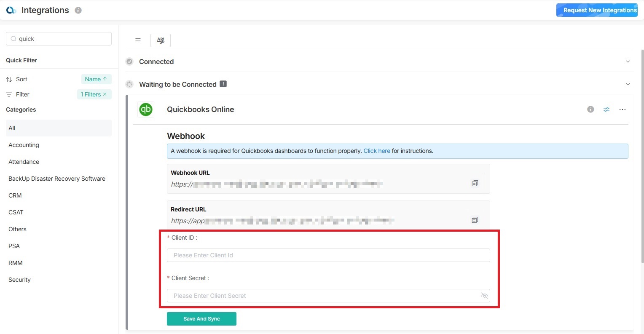Click the API settings icon in toolbar
This screenshot has height=334, width=644.
[x=160, y=40]
